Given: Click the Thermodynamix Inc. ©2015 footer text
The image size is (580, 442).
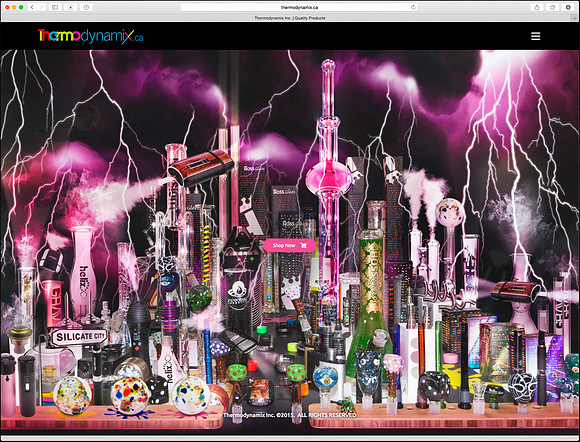Looking at the screenshot, I should [x=290, y=415].
